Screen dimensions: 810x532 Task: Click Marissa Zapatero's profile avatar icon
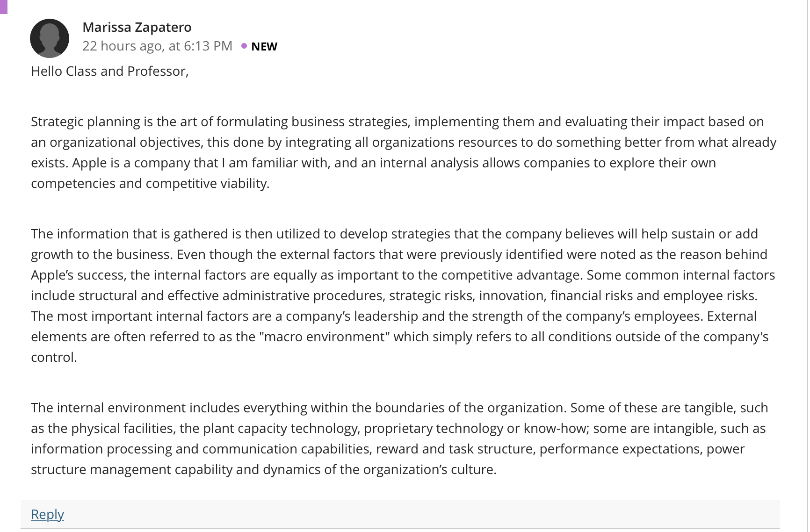click(50, 38)
